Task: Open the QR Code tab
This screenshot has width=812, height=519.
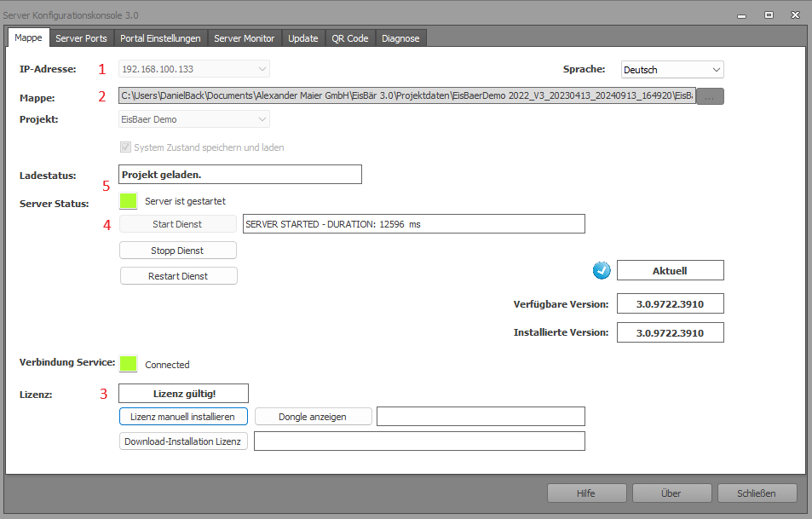Action: tap(350, 38)
